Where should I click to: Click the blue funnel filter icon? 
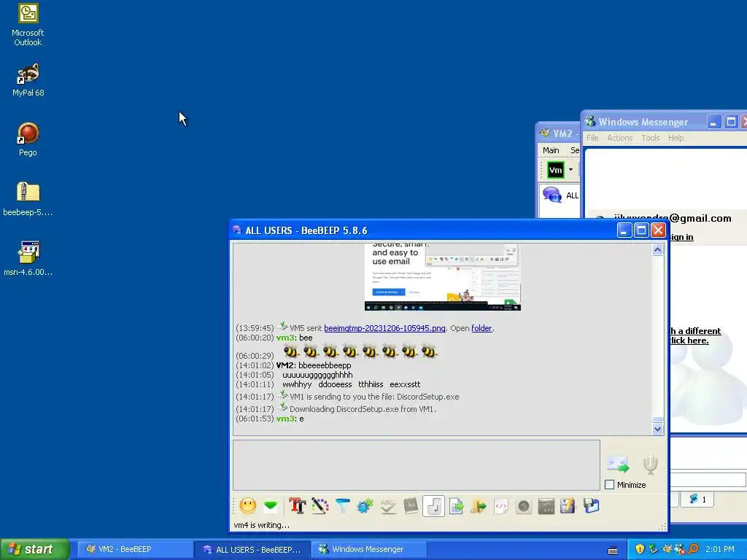point(343,506)
